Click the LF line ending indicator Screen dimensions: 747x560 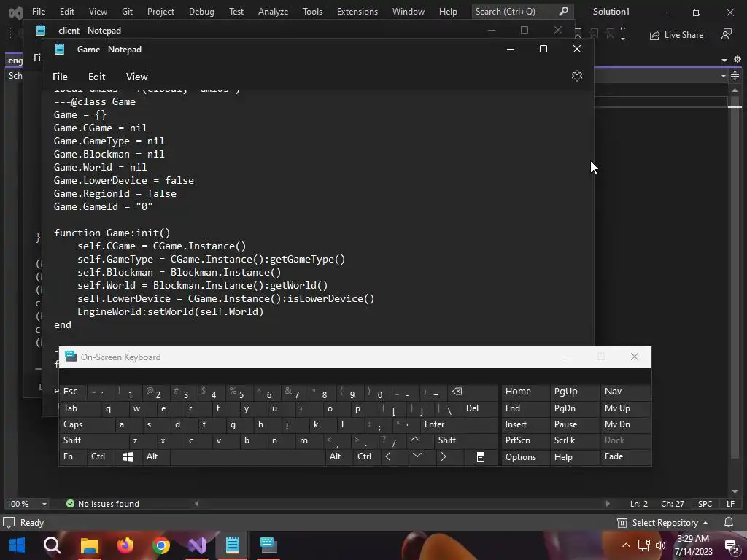coord(730,504)
